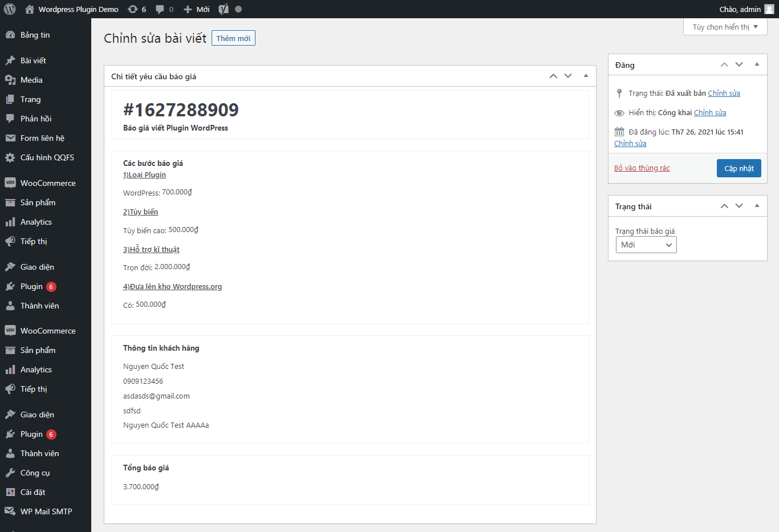Screen dimensions: 779x532
Task: Open the second Tiếp thị menu item
Action: click(46, 389)
